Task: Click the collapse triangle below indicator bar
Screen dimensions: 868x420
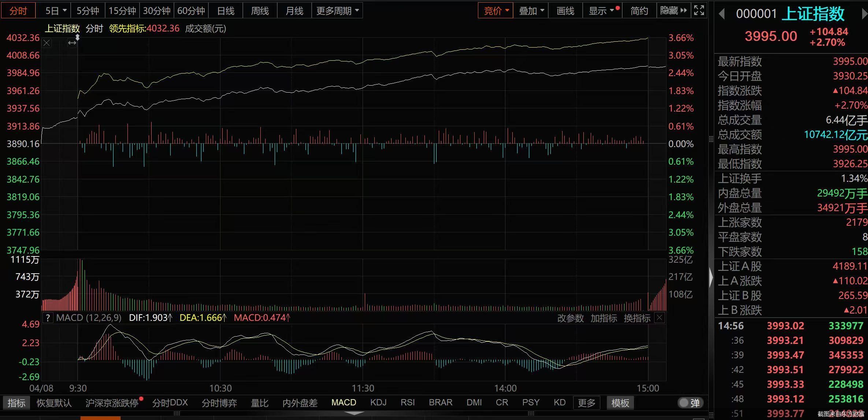Action: (x=354, y=413)
